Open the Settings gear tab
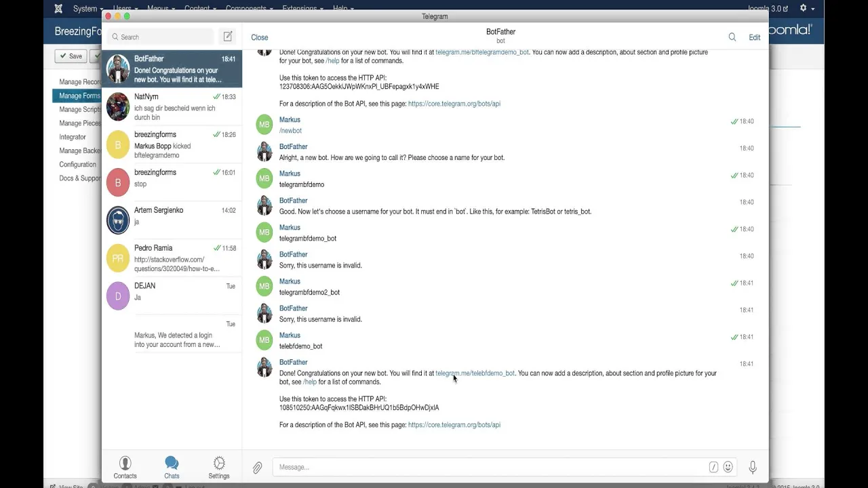Image resolution: width=868 pixels, height=488 pixels. [219, 467]
